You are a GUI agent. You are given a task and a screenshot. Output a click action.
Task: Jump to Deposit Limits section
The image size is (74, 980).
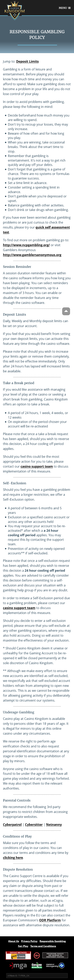pos(27,61)
